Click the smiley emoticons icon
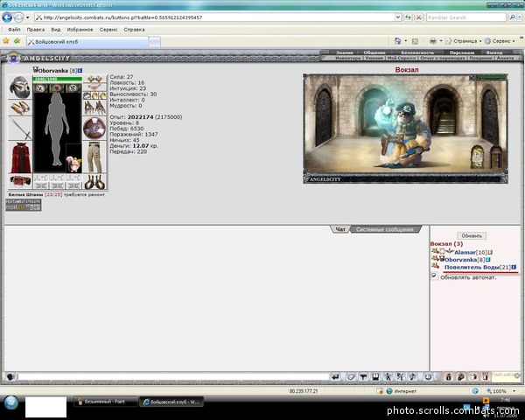The height and width of the screenshot is (420, 525). (428, 377)
